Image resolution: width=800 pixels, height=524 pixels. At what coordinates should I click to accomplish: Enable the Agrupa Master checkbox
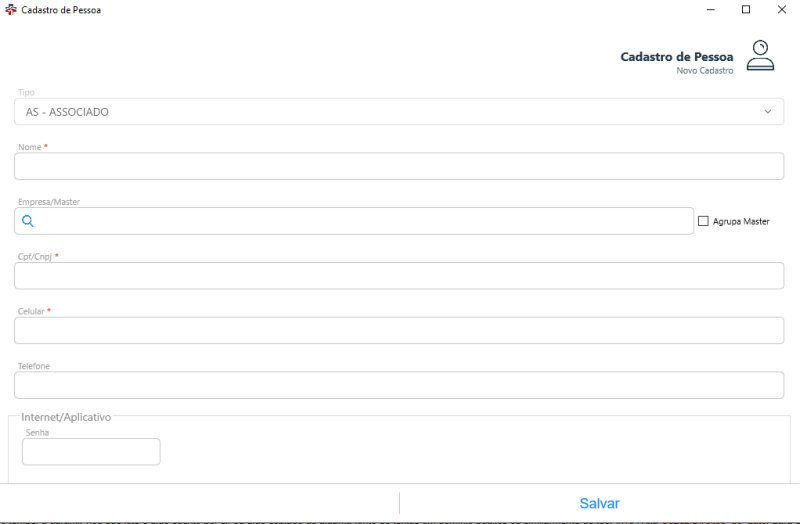pyautogui.click(x=703, y=221)
